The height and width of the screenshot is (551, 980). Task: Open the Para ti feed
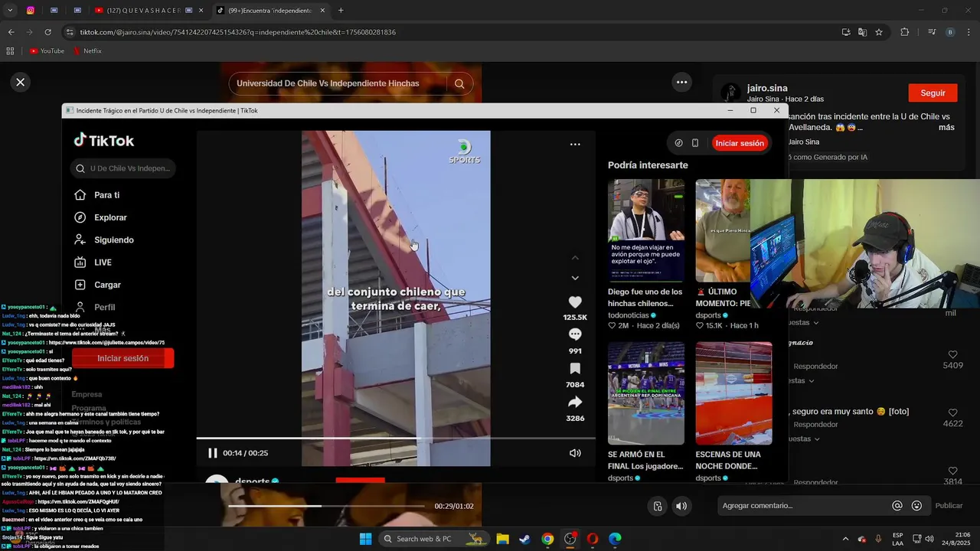tap(106, 195)
